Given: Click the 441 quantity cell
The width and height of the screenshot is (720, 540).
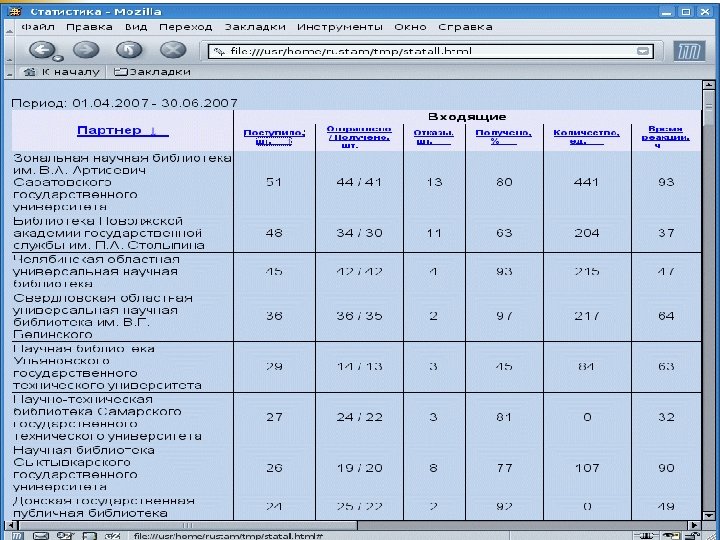Looking at the screenshot, I should tap(586, 182).
